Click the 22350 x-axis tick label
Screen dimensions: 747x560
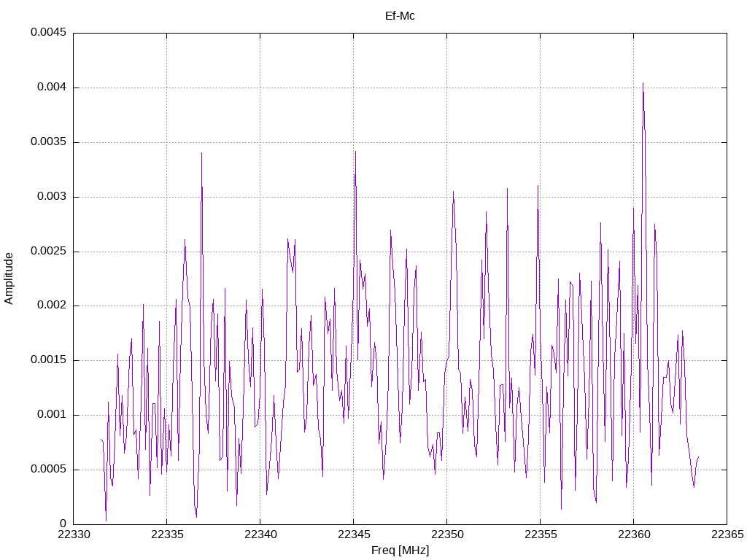pos(447,535)
